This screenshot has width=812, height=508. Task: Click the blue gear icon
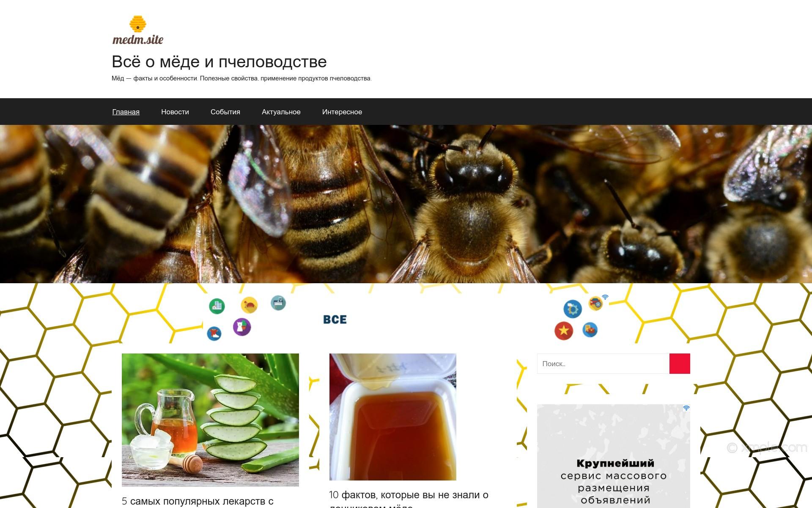click(x=573, y=309)
